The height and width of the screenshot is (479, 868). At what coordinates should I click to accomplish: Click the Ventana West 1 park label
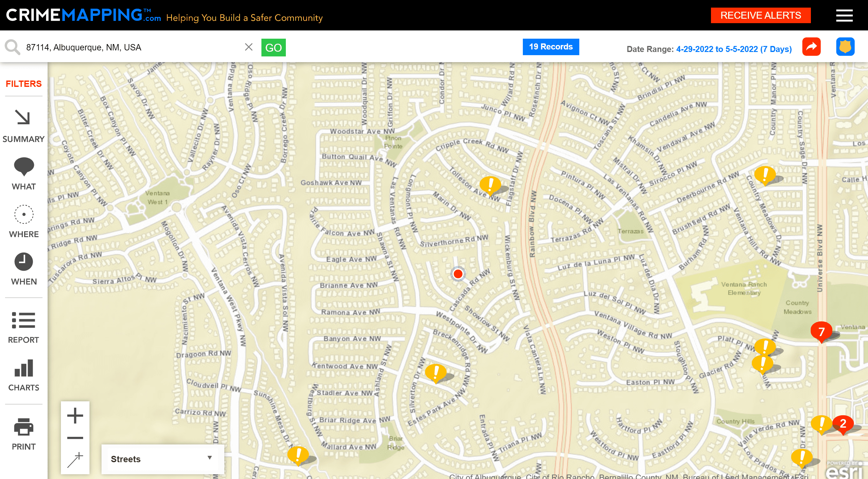tap(157, 197)
